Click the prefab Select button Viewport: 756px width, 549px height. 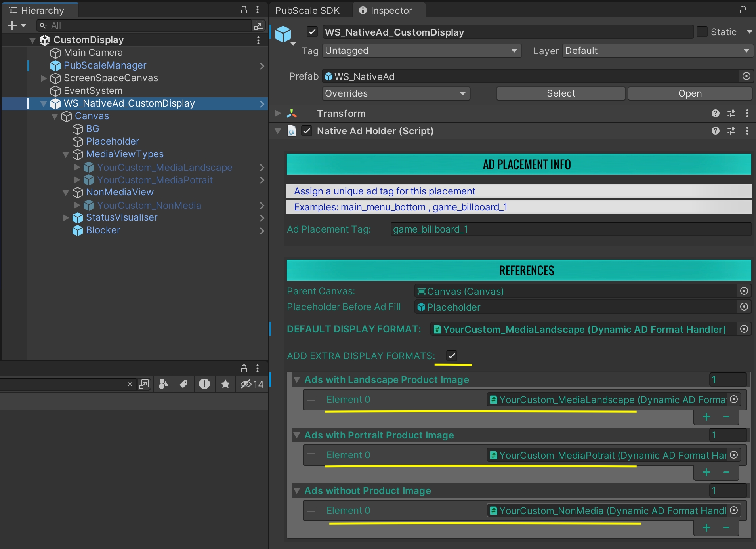[x=561, y=93]
